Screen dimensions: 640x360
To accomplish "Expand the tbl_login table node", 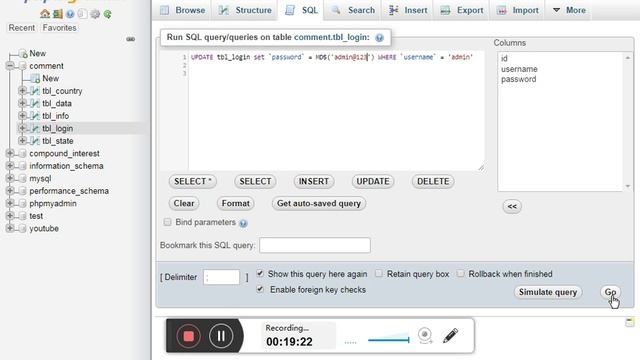I will [x=22, y=128].
